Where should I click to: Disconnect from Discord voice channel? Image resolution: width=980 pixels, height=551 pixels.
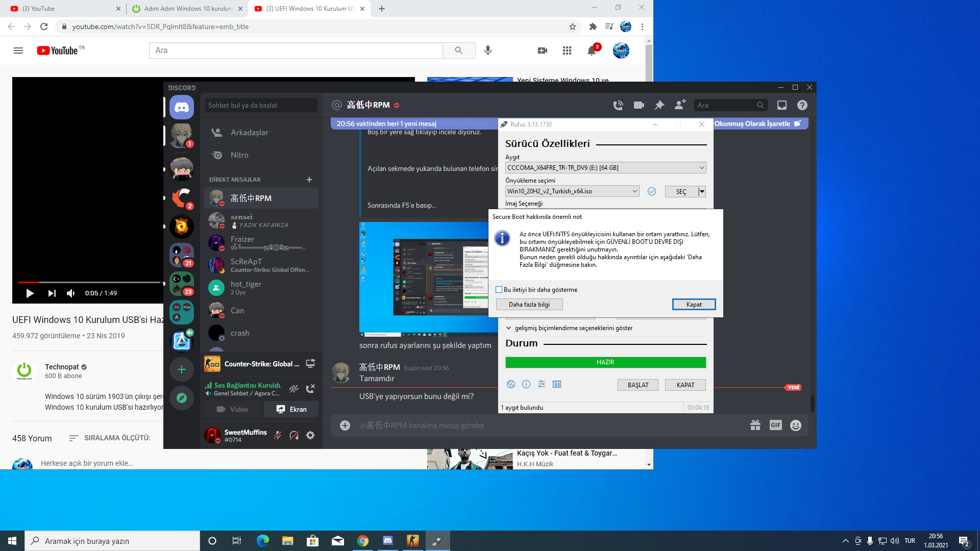tap(310, 389)
